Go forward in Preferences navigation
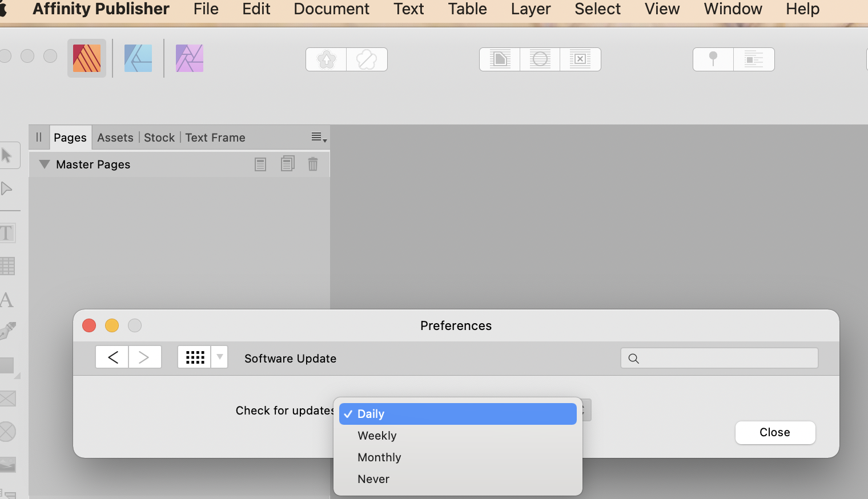This screenshot has height=499, width=868. pyautogui.click(x=145, y=357)
